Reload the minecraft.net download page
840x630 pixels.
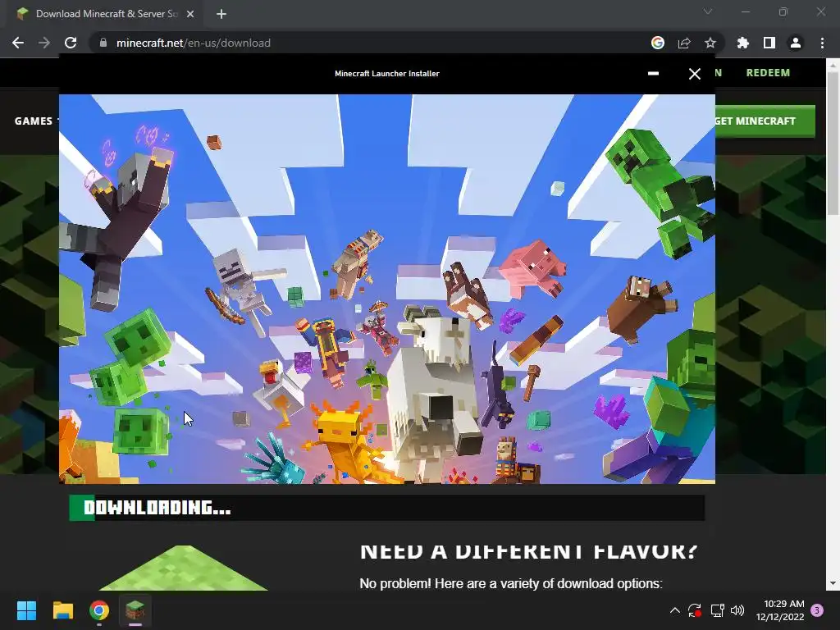[71, 43]
